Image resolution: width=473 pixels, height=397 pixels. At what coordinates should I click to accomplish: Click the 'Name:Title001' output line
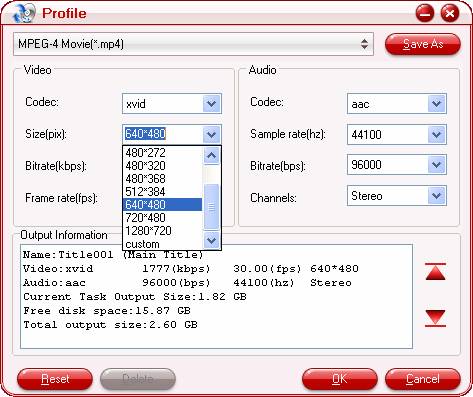[x=113, y=255]
